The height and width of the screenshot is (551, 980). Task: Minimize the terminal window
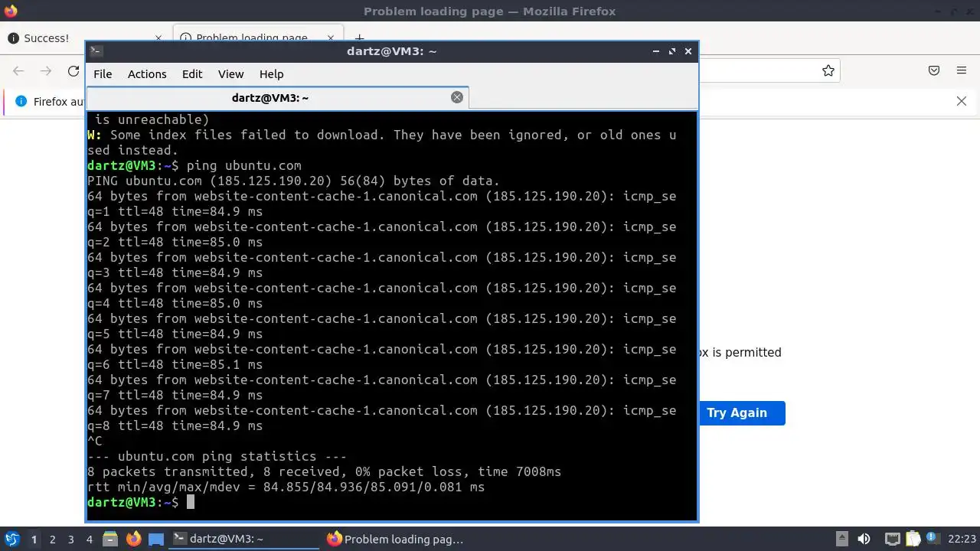point(656,51)
